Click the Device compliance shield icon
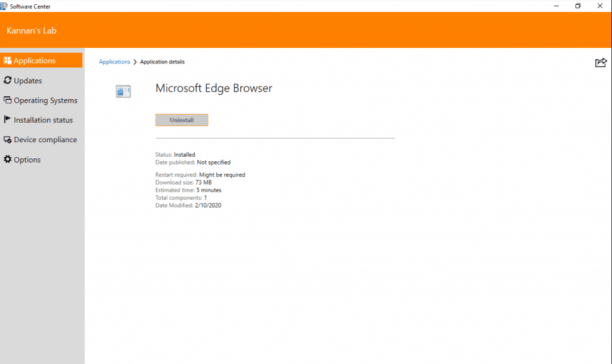 click(x=8, y=140)
